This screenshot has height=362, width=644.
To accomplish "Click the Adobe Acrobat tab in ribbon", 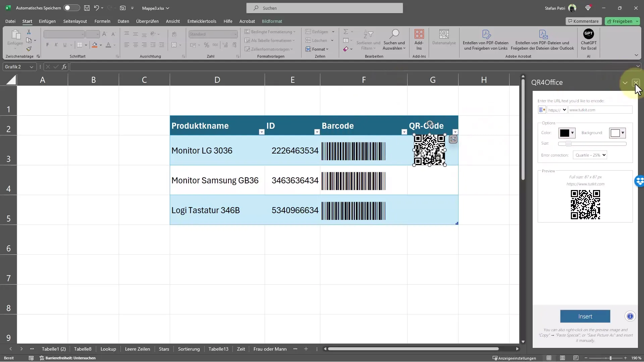I will click(x=247, y=21).
